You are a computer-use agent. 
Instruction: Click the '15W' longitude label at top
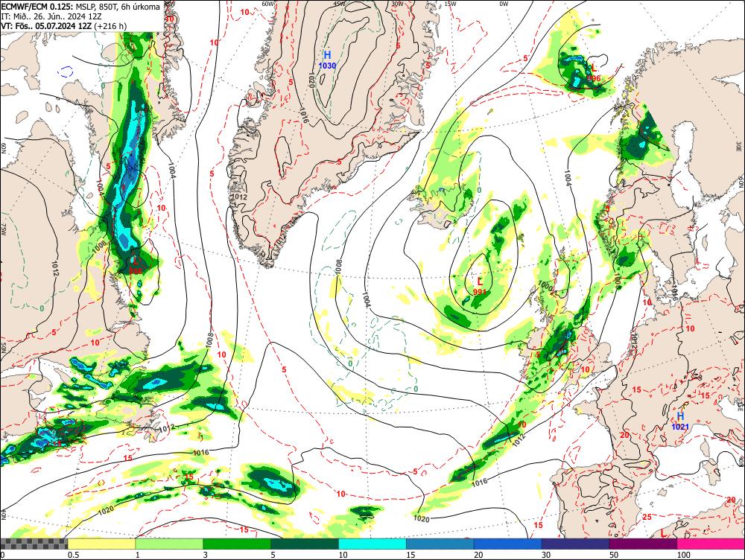coord(451,4)
